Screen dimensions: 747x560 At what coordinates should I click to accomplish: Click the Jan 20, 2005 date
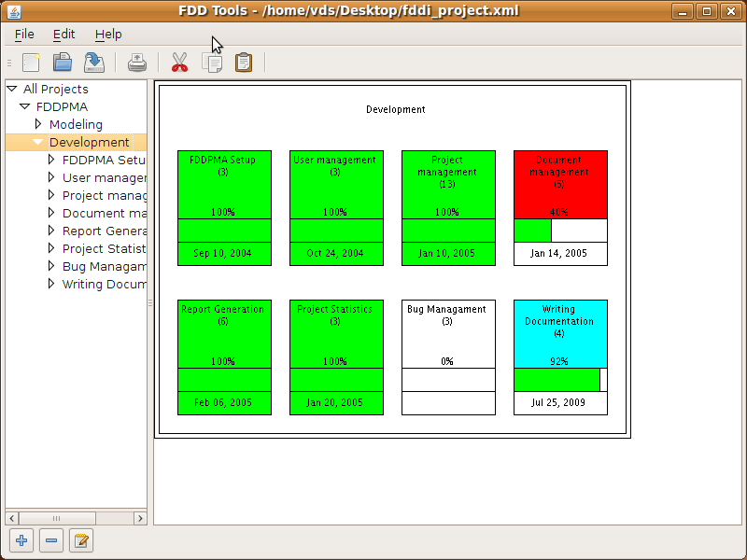coord(334,403)
